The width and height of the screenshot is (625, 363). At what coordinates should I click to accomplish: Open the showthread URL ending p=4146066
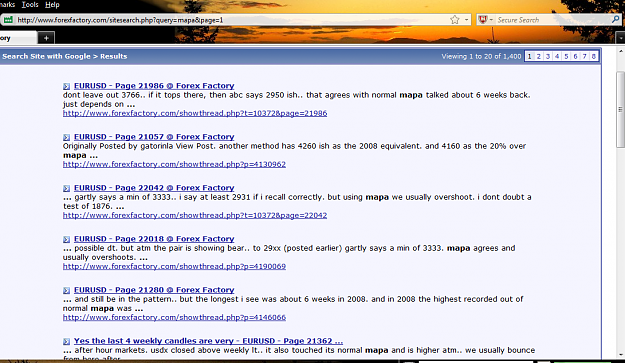pyautogui.click(x=174, y=317)
